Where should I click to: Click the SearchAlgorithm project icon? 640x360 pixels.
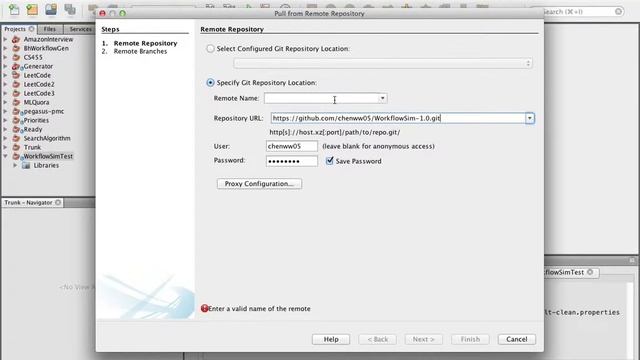click(16, 138)
